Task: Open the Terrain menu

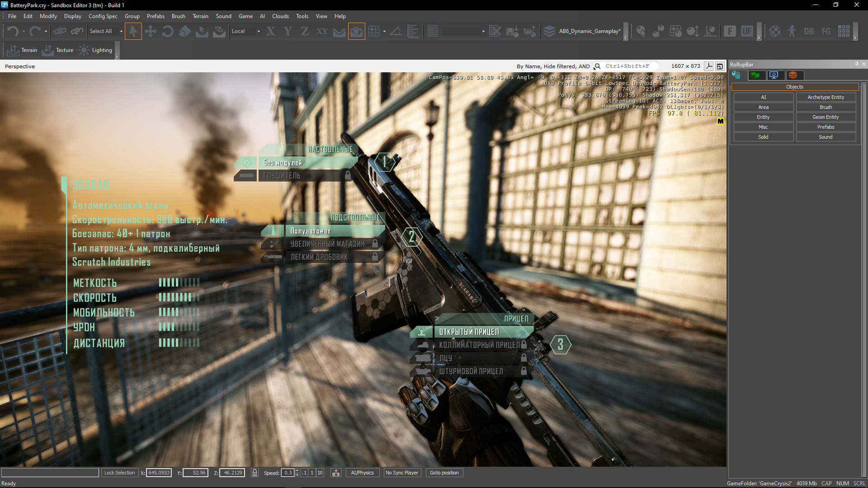Action: click(x=200, y=16)
